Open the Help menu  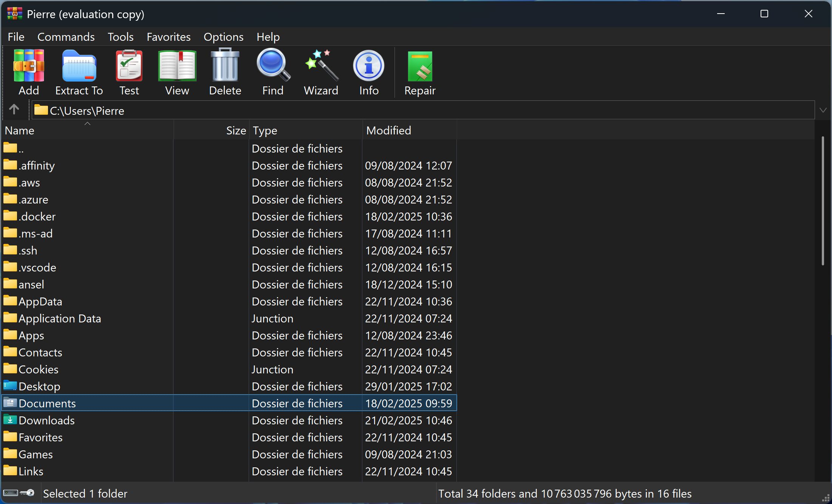[x=268, y=37]
